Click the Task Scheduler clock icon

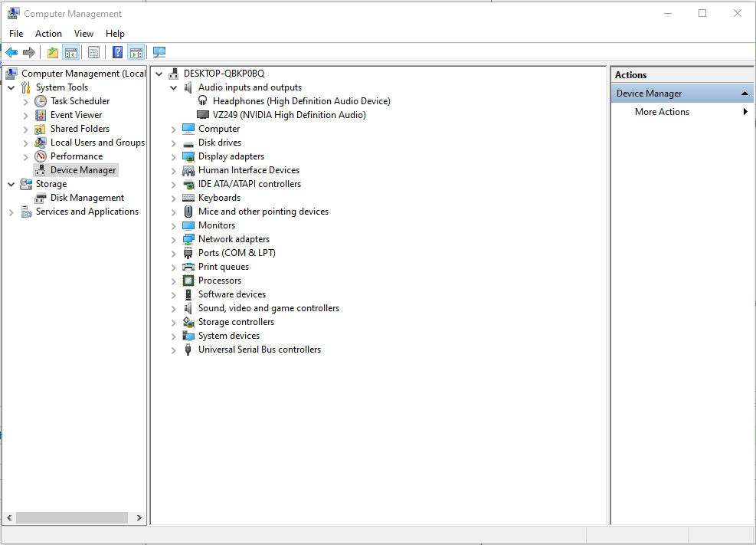pos(41,101)
